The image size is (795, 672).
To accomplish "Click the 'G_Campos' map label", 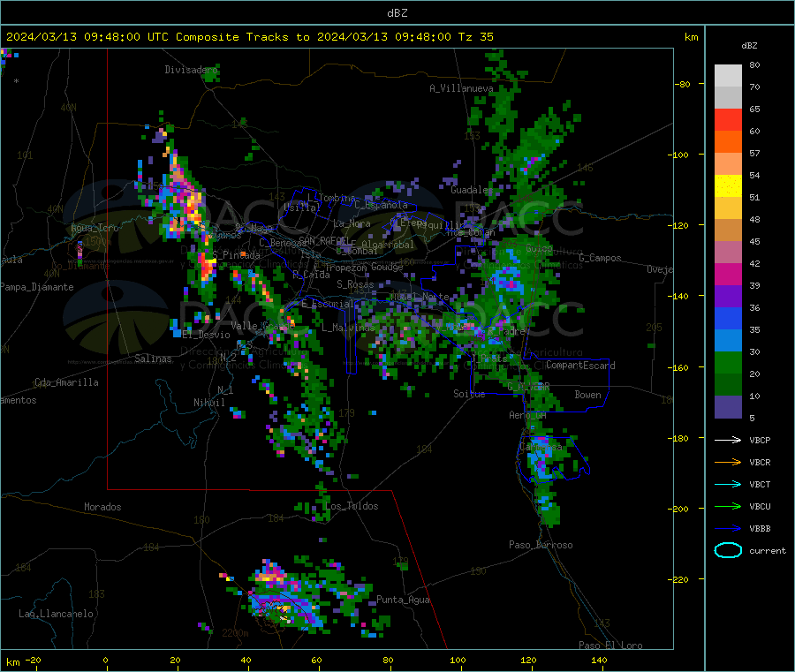I will 600,258.
